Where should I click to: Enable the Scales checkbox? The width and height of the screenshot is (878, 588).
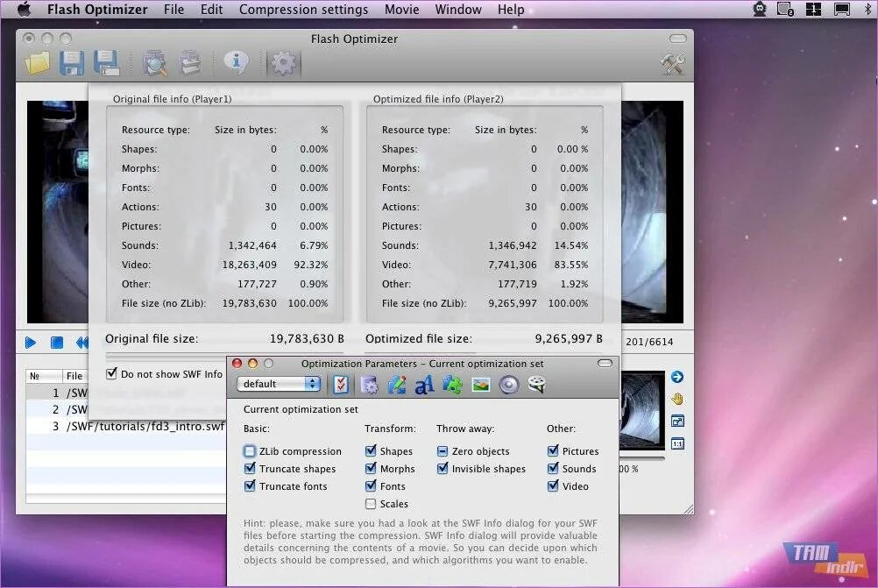pos(370,504)
